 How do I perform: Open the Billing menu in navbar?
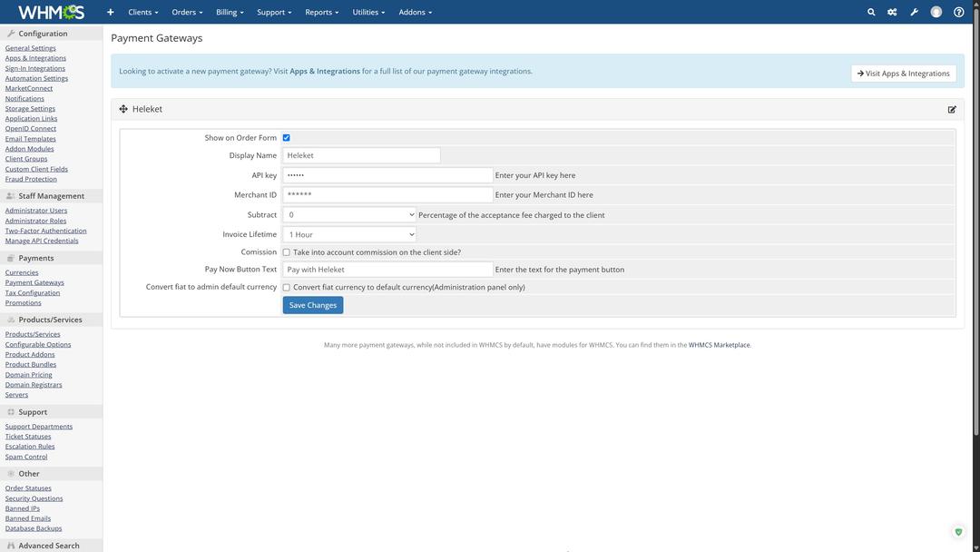coord(230,12)
